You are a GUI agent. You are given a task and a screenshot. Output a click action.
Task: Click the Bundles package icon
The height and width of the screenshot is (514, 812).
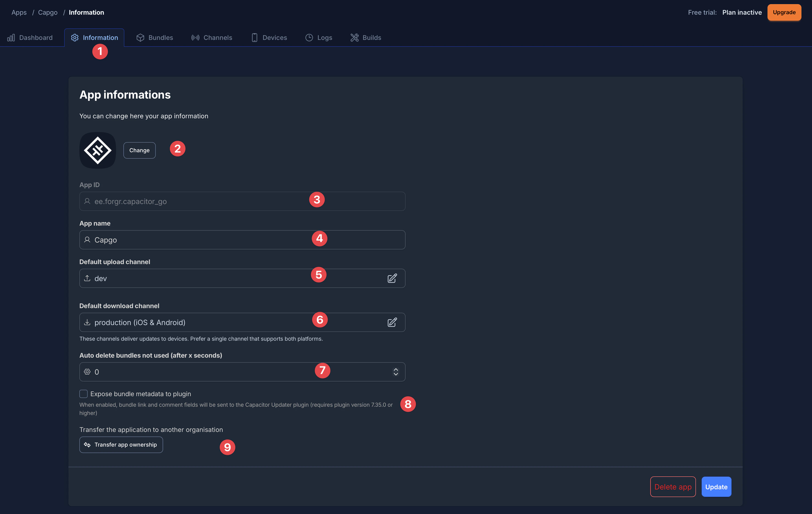140,37
